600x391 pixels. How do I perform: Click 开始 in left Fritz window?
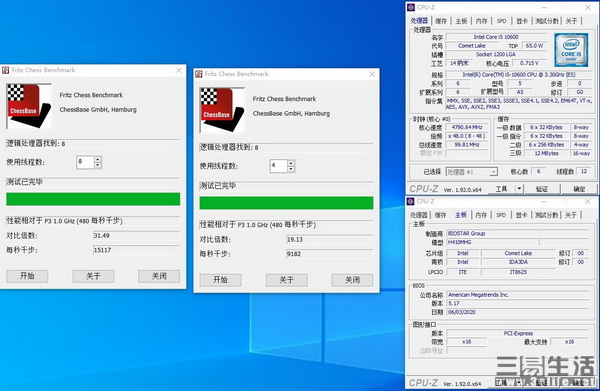27,276
